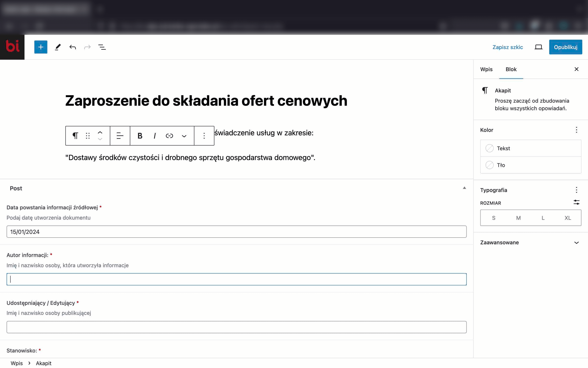Click the post title Zaproszenie do składania ofert
This screenshot has height=368, width=588.
206,101
